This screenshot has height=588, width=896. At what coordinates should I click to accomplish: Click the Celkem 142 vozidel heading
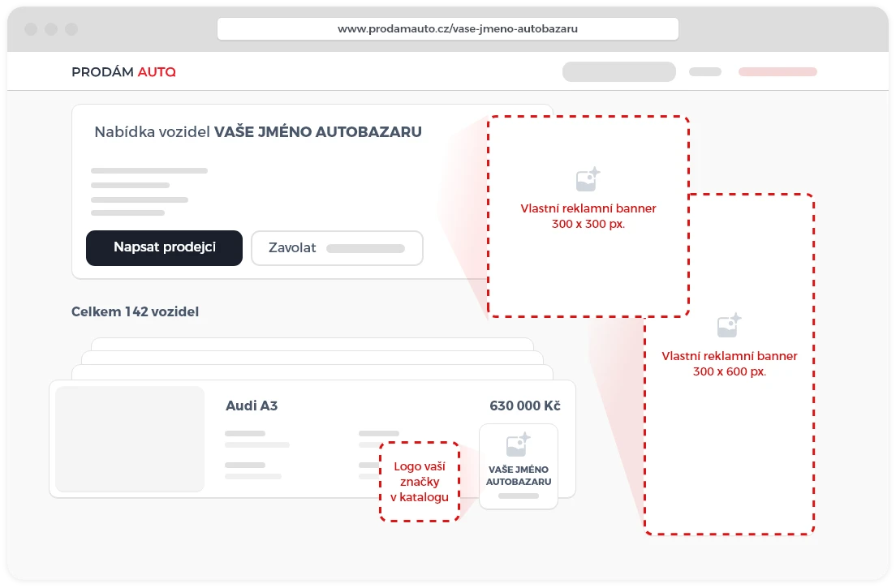click(x=135, y=311)
